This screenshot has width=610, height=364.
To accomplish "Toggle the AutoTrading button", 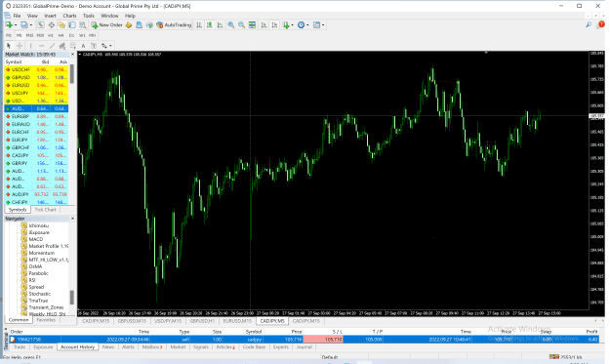I will click(x=174, y=25).
